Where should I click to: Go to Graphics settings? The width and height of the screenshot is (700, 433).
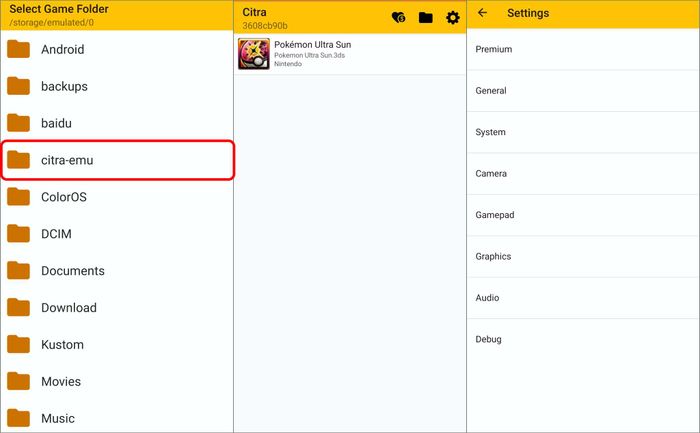[x=493, y=256]
